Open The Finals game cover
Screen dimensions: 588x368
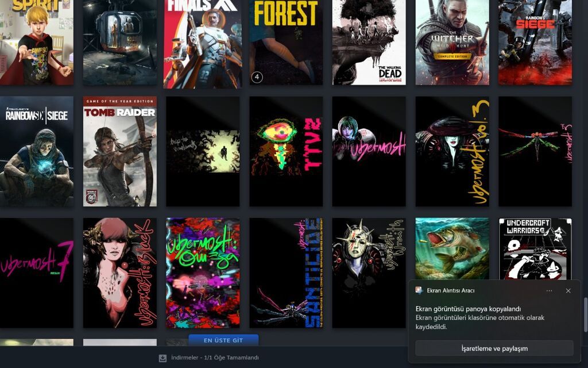[x=203, y=44]
